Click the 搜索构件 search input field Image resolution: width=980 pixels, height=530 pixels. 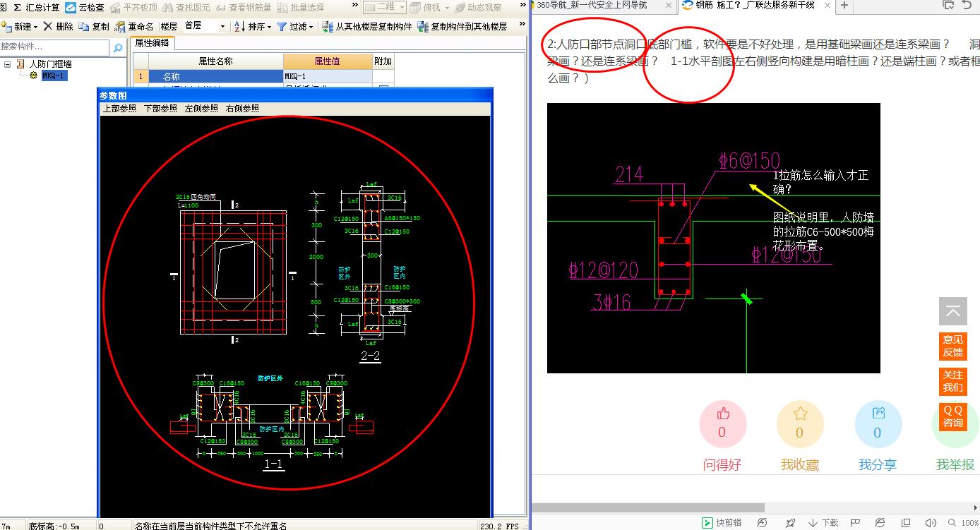tap(55, 47)
